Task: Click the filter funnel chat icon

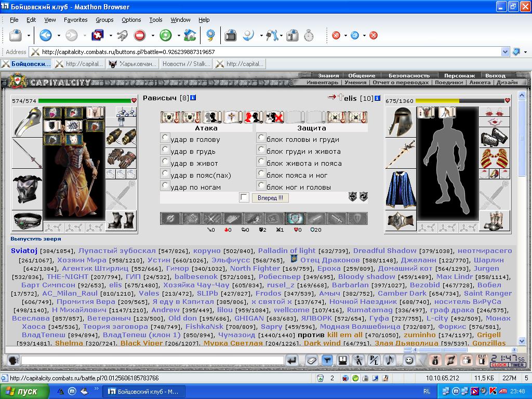Action: point(327,361)
